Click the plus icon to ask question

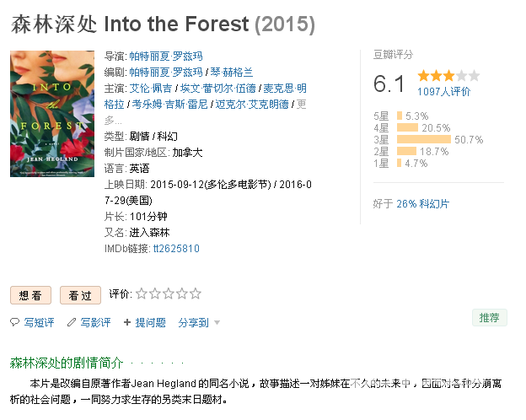click(127, 322)
